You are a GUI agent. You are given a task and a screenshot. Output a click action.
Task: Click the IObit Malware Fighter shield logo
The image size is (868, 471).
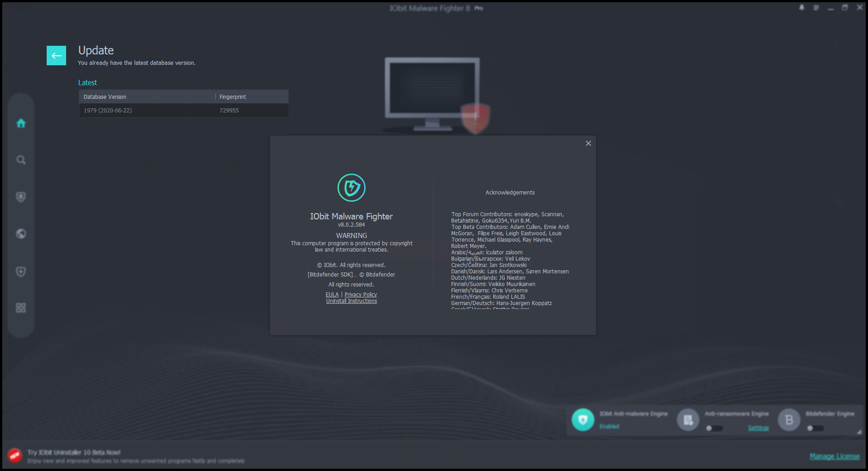352,188
